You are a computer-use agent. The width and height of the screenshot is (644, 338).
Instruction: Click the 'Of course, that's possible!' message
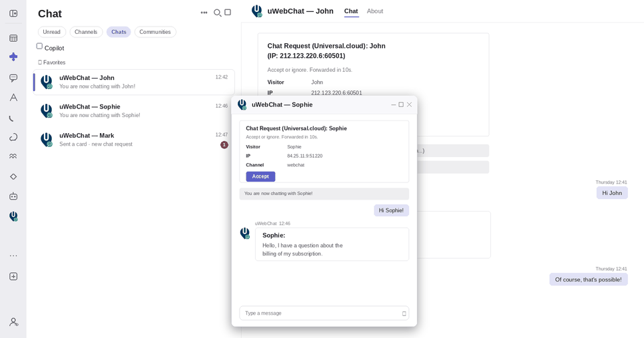(x=588, y=279)
